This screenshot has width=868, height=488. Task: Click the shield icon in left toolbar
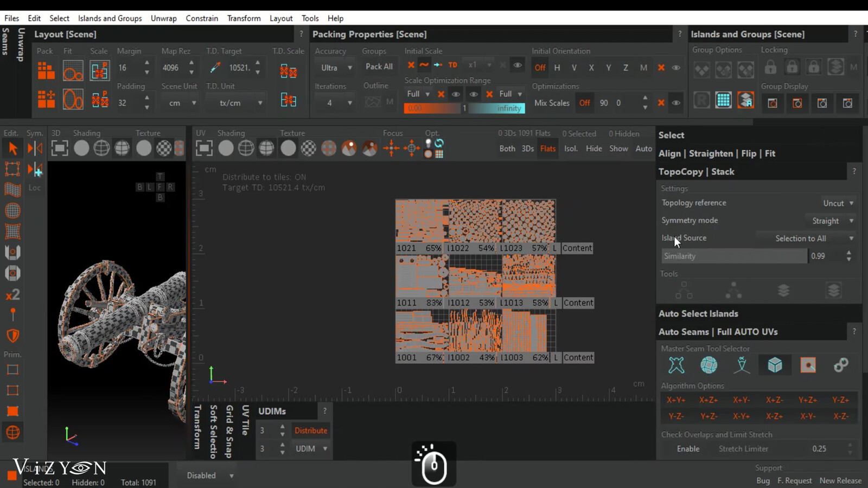coord(12,336)
